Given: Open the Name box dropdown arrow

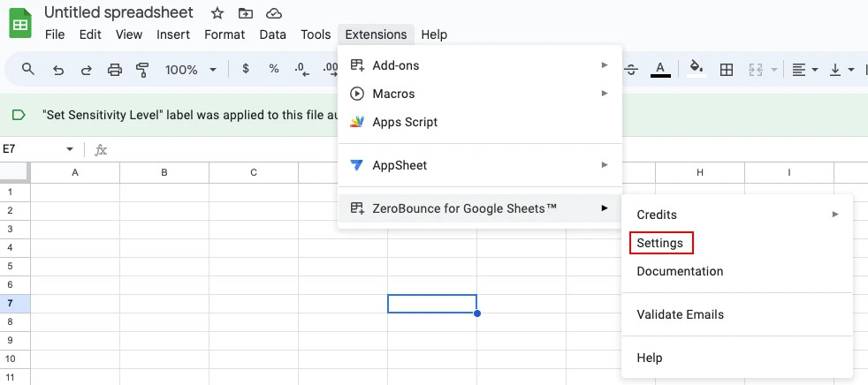Looking at the screenshot, I should (x=70, y=149).
